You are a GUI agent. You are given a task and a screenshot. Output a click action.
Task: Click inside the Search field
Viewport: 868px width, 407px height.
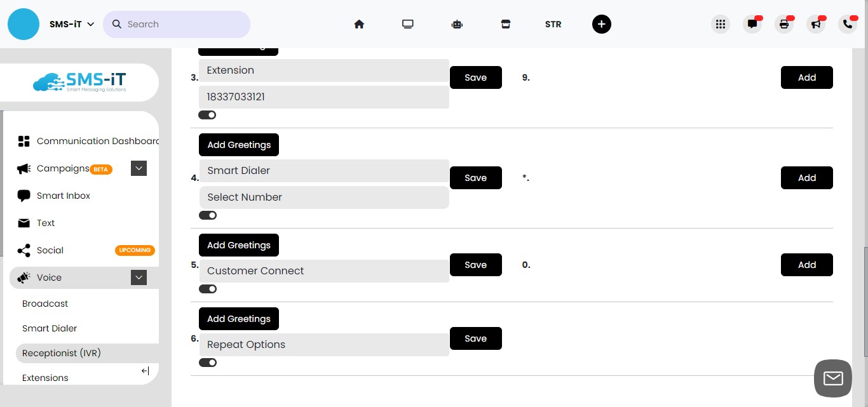pos(177,23)
